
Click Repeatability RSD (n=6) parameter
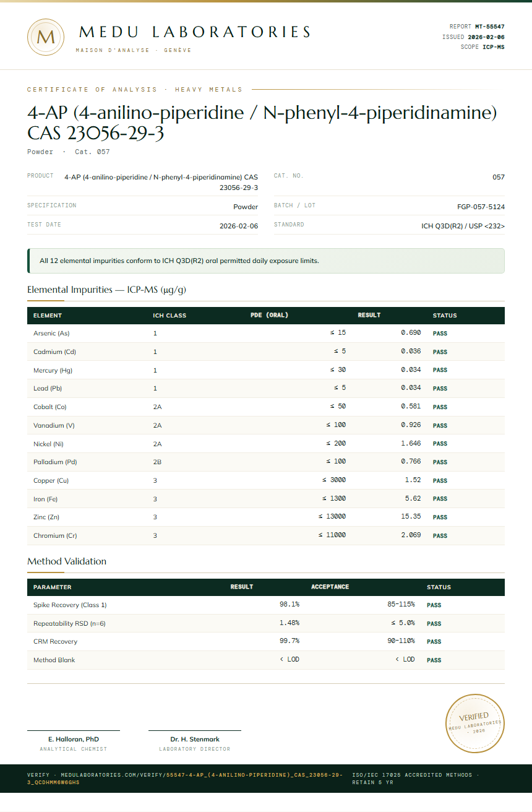(69, 624)
